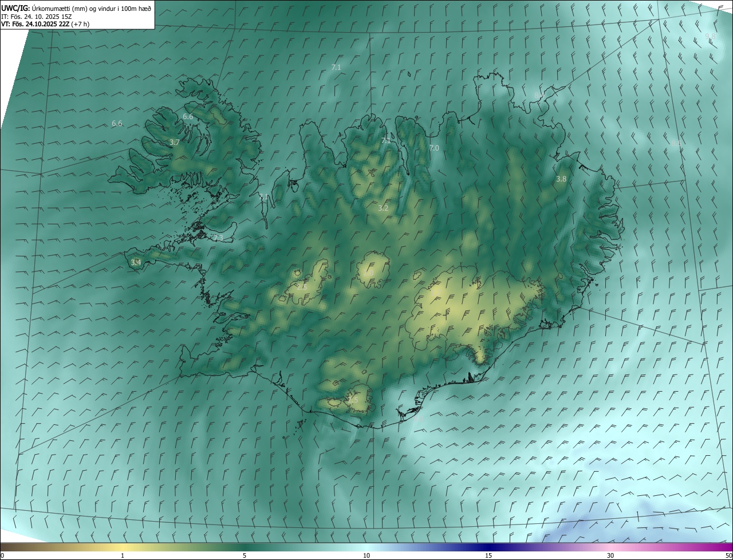Viewport: 733px width, 560px height.
Task: Click the 3.4 value label on Snæfellsnes peninsula
Action: pos(136,262)
